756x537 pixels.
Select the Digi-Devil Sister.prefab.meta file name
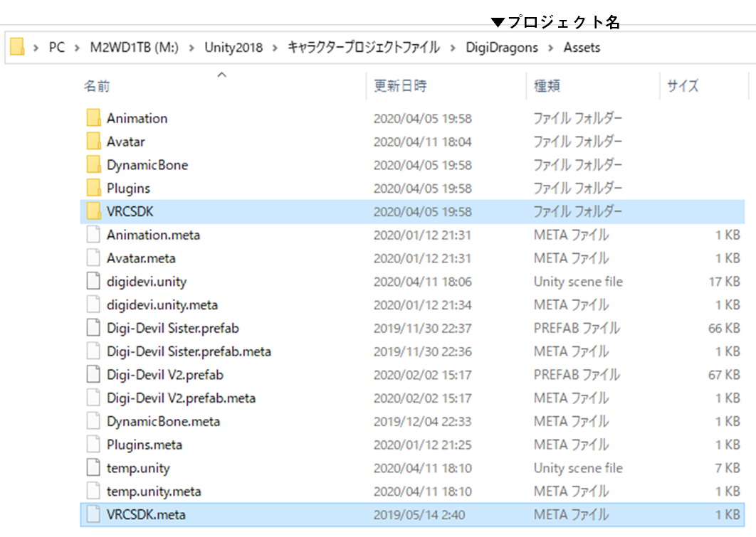(x=189, y=351)
